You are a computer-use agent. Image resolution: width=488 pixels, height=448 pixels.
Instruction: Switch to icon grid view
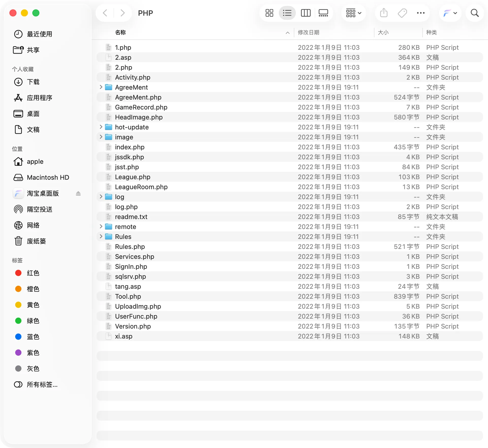coord(269,13)
